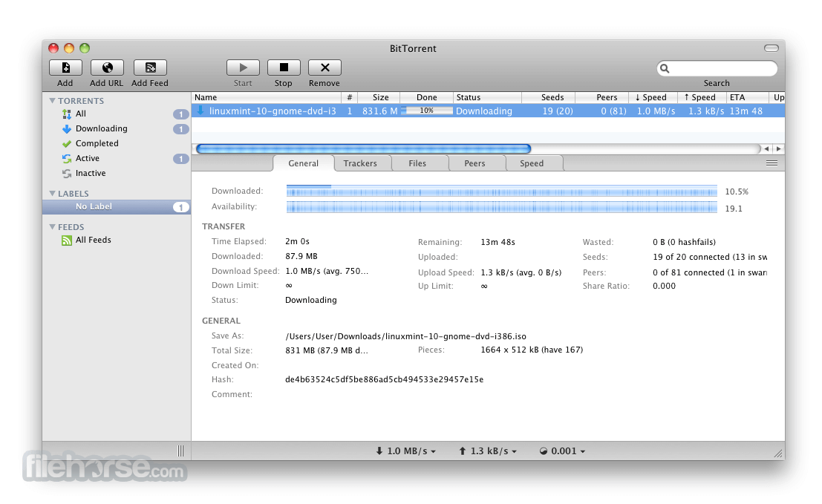822x504 pixels.
Task: Click the download arrow icon in torrent row
Action: 200,111
